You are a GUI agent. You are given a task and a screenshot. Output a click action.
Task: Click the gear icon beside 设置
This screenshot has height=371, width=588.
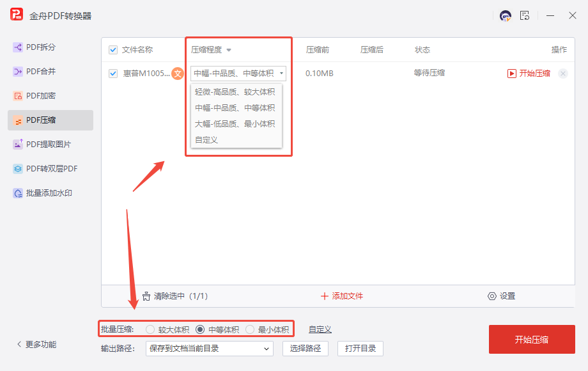(491, 296)
